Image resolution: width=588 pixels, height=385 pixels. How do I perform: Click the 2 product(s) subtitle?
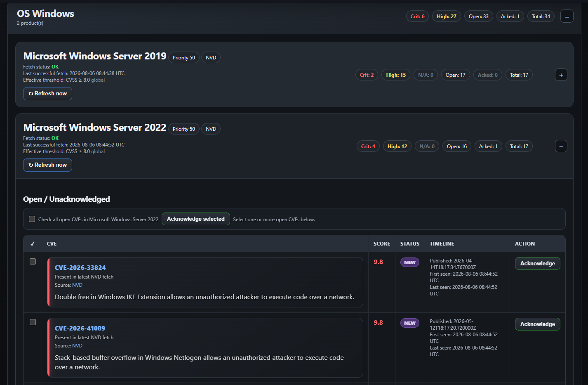(30, 23)
